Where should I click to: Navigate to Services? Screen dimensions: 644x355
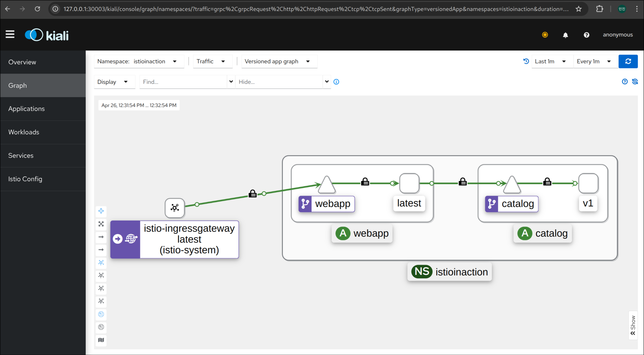[43, 155]
